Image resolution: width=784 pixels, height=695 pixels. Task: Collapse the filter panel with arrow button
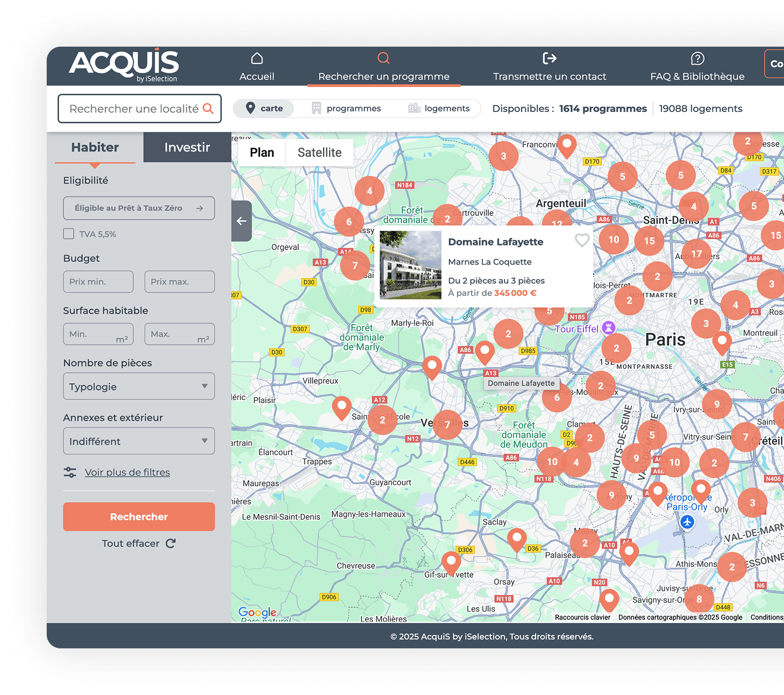pyautogui.click(x=242, y=221)
